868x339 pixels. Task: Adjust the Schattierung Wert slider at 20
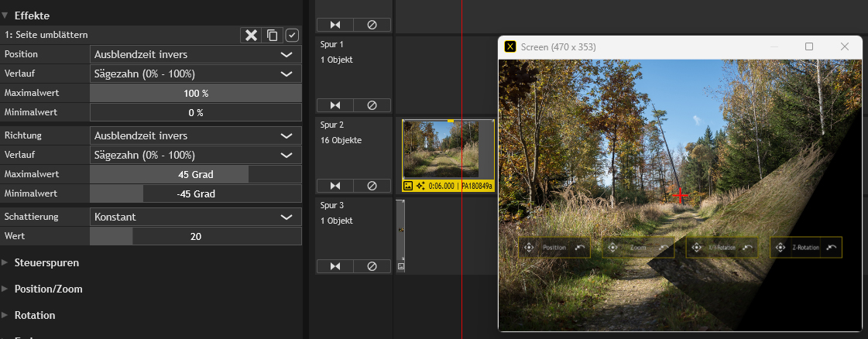point(195,236)
